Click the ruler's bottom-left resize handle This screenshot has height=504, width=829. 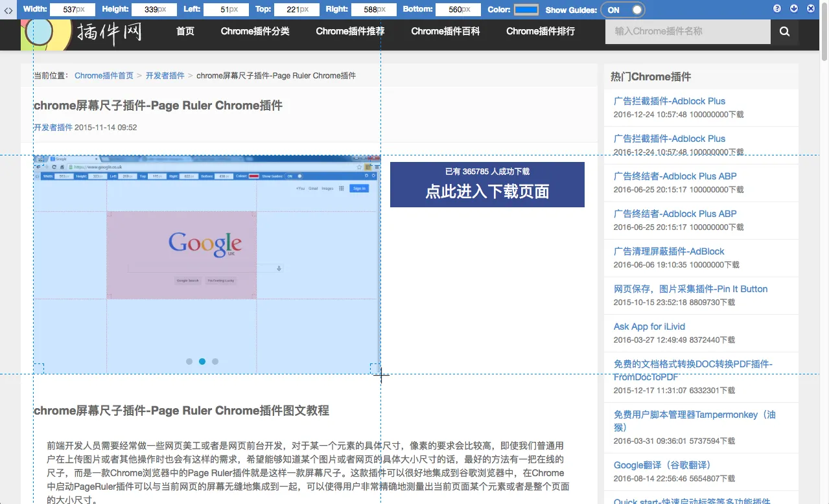(38, 368)
